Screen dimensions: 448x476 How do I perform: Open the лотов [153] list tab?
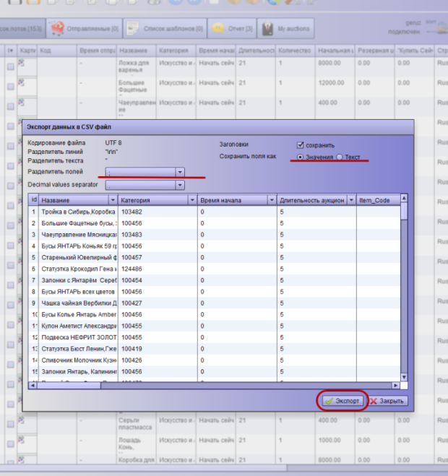point(22,28)
